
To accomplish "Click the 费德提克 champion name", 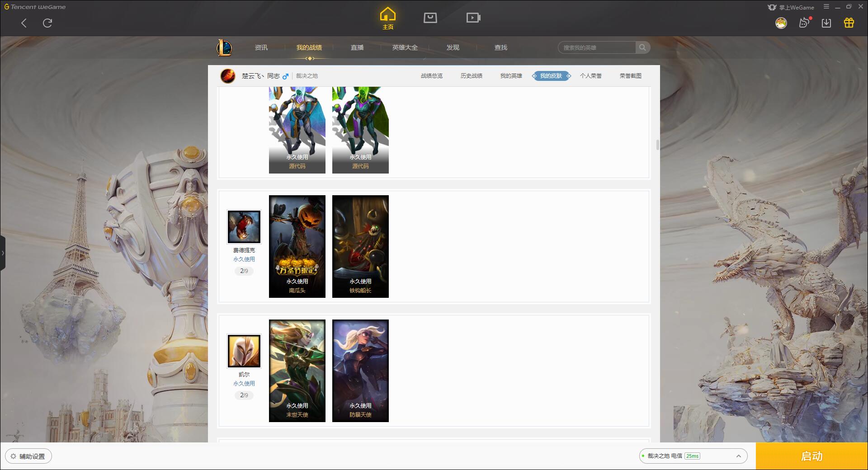I will 244,250.
